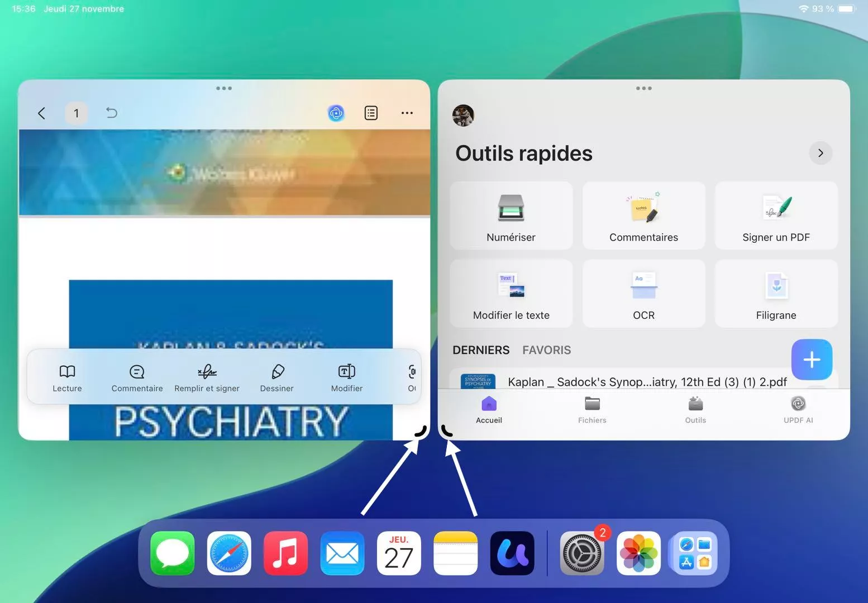Open the Commentaires quick tool

643,216
